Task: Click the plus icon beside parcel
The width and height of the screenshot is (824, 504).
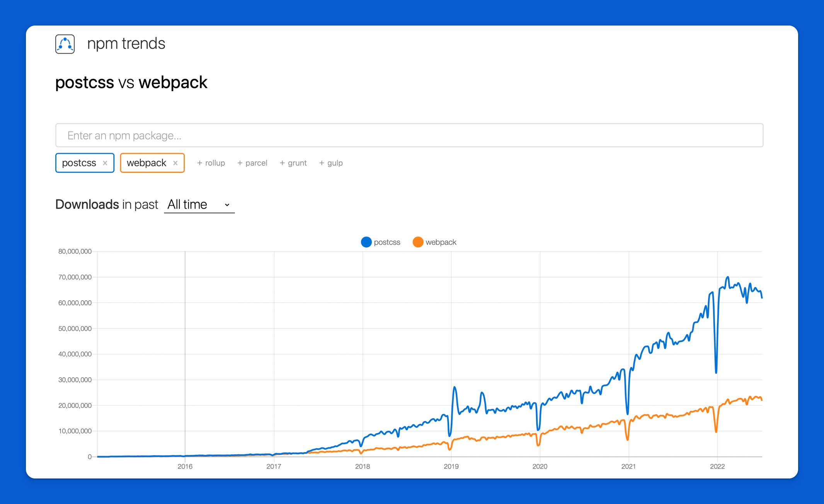Action: pyautogui.click(x=240, y=163)
